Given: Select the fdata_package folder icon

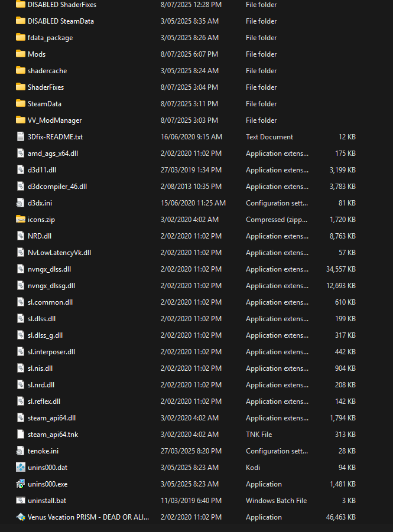Looking at the screenshot, I should tap(20, 37).
